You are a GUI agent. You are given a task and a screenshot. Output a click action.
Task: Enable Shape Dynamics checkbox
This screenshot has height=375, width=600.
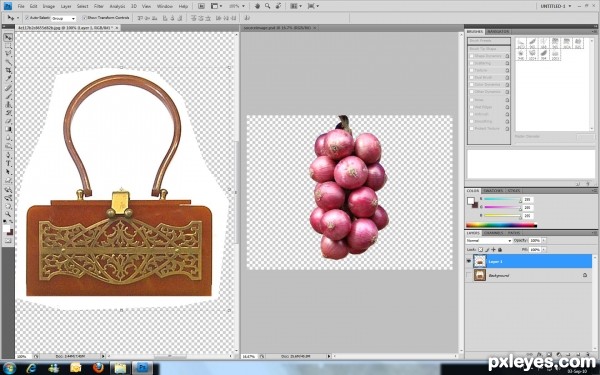[x=472, y=56]
